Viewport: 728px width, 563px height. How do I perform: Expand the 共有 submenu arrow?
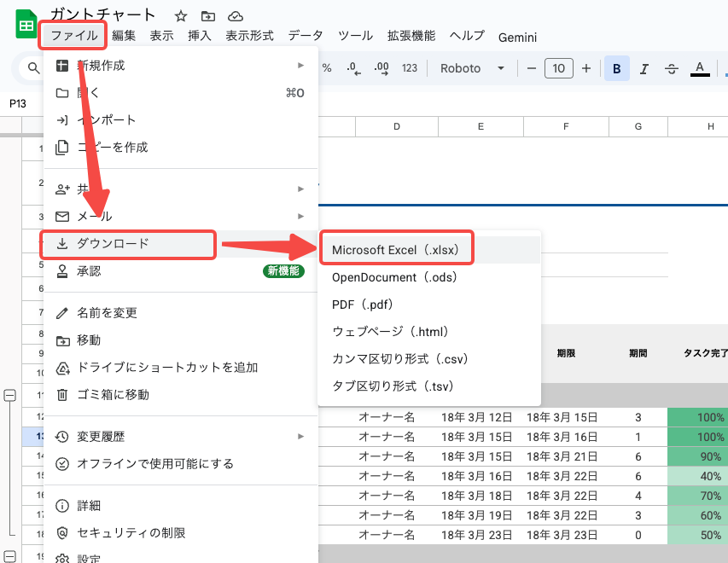pos(300,188)
